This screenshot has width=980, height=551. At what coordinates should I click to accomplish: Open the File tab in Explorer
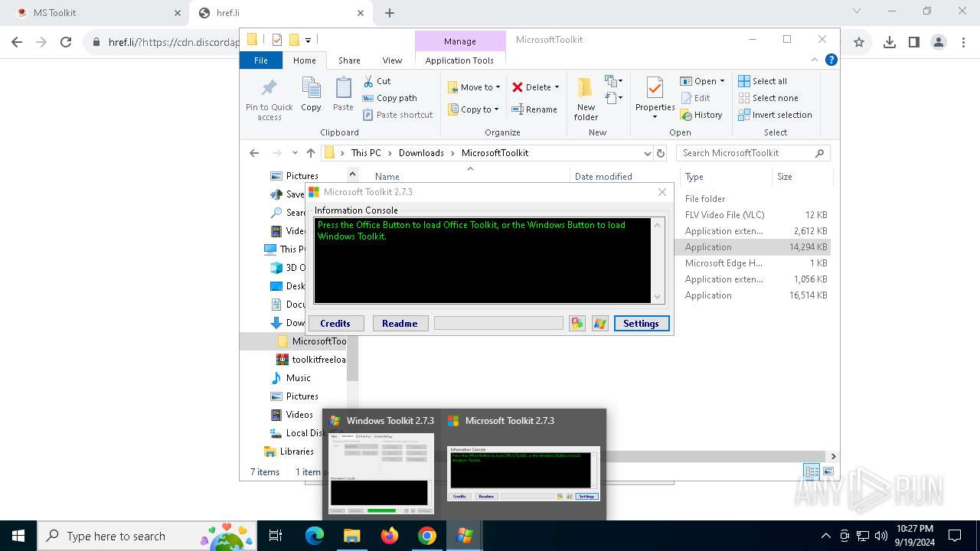point(261,60)
